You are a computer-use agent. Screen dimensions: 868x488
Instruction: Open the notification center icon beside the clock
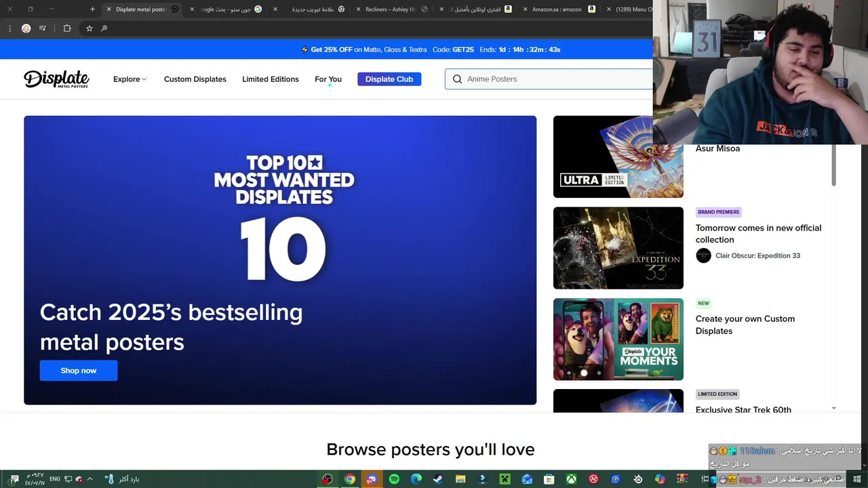coord(14,479)
